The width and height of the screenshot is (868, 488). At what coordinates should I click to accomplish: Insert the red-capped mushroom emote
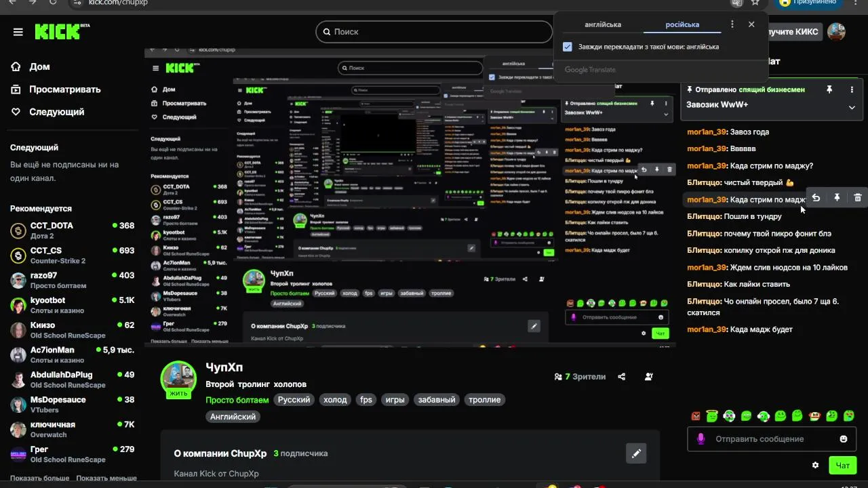[x=814, y=415]
